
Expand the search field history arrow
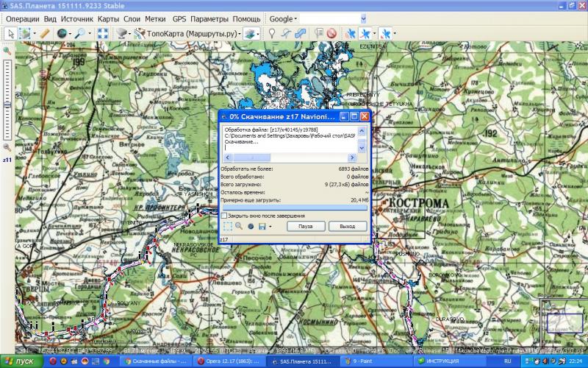pos(363,19)
